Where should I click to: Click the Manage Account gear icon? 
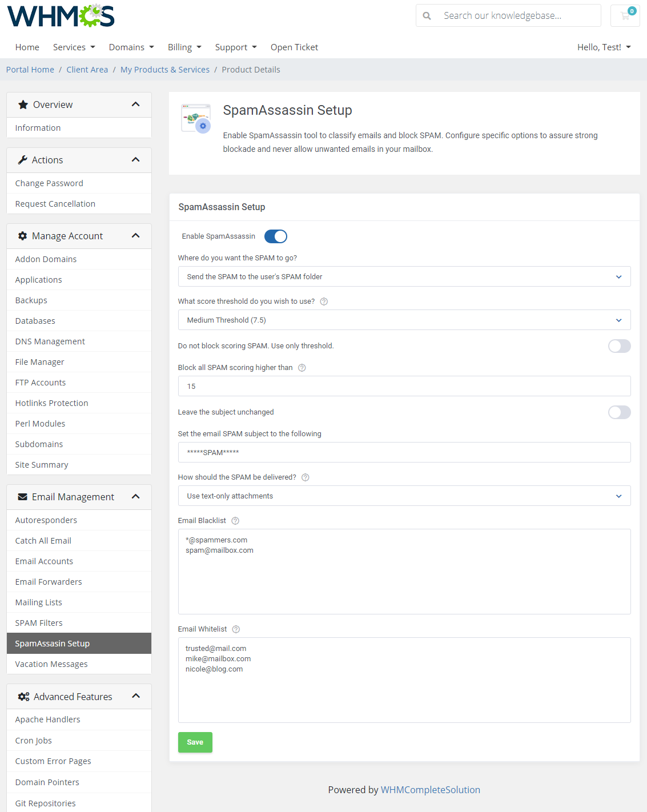[x=23, y=236]
